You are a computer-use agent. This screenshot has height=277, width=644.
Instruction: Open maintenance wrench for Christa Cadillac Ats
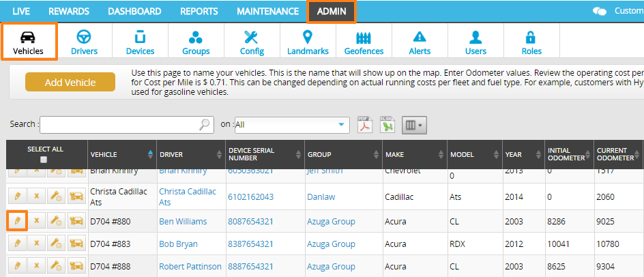coord(56,196)
